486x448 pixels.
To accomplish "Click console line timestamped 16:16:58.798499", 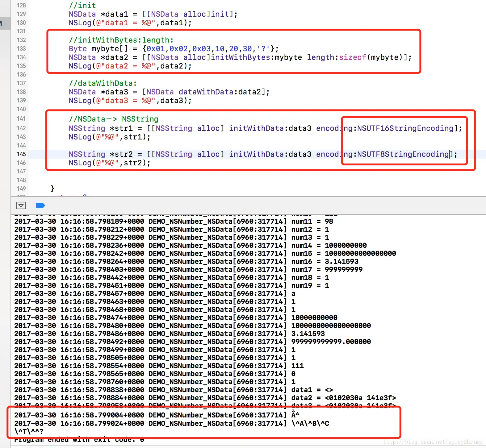I will (155, 350).
